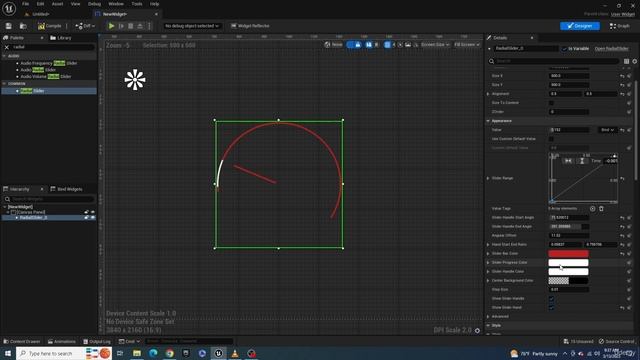This screenshot has height=360, width=640.
Task: Collapse the Canvas Panel hierarchy node
Action: 8,212
